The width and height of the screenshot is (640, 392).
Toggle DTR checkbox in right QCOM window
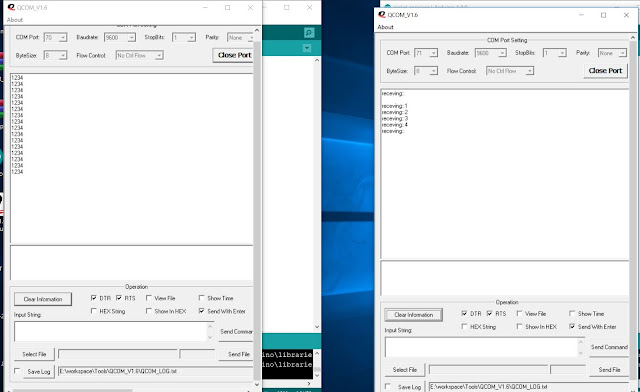coord(464,314)
